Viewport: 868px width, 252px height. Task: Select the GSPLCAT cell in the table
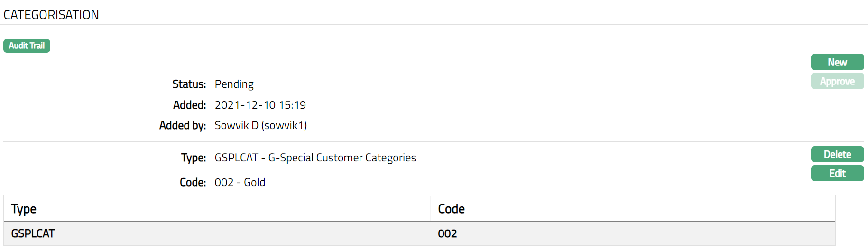[33, 233]
